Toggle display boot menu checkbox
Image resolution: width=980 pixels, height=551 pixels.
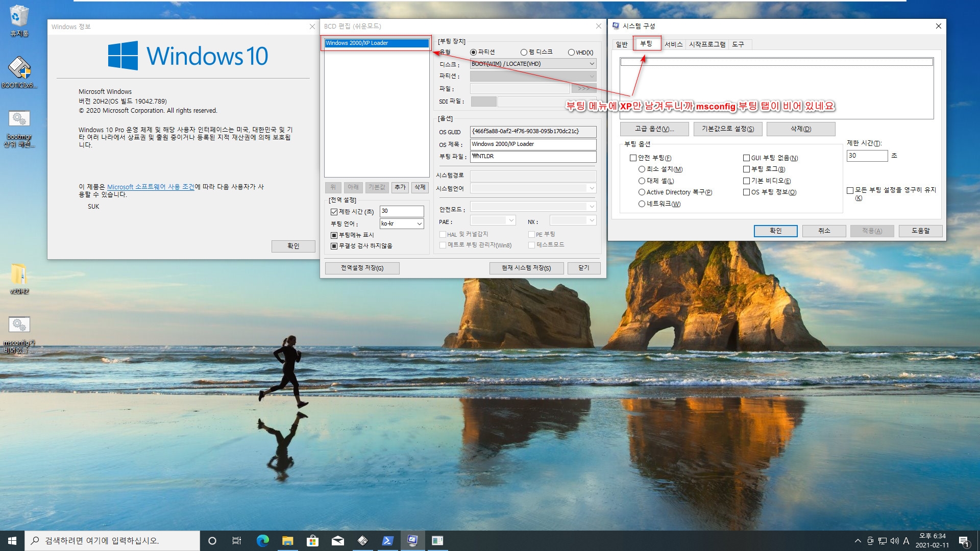coord(334,235)
